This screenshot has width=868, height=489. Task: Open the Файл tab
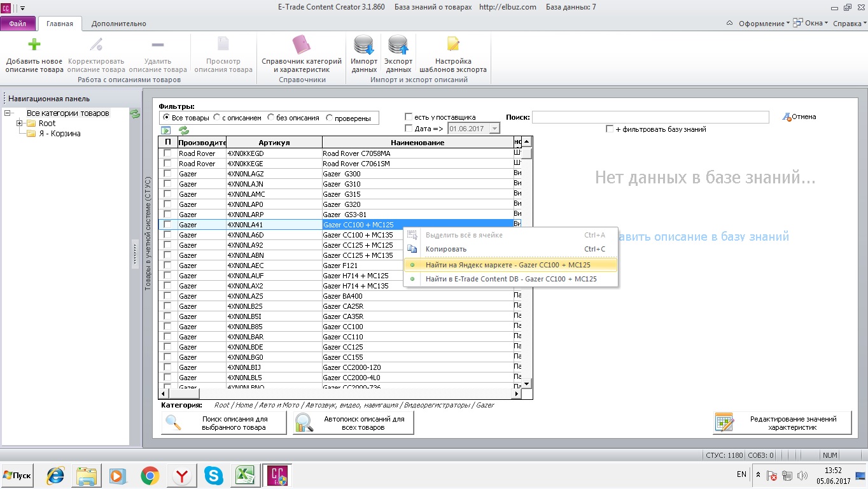(18, 24)
